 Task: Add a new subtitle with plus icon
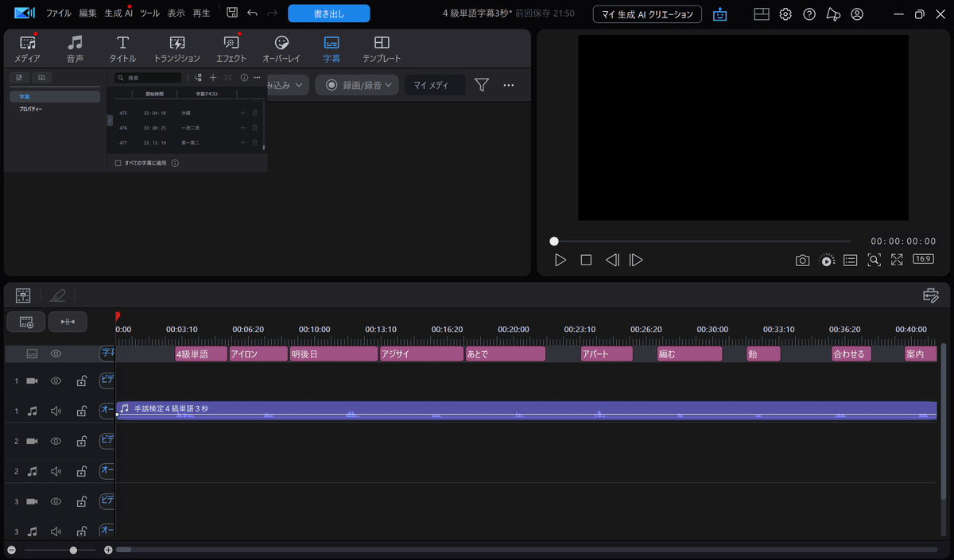coord(212,77)
